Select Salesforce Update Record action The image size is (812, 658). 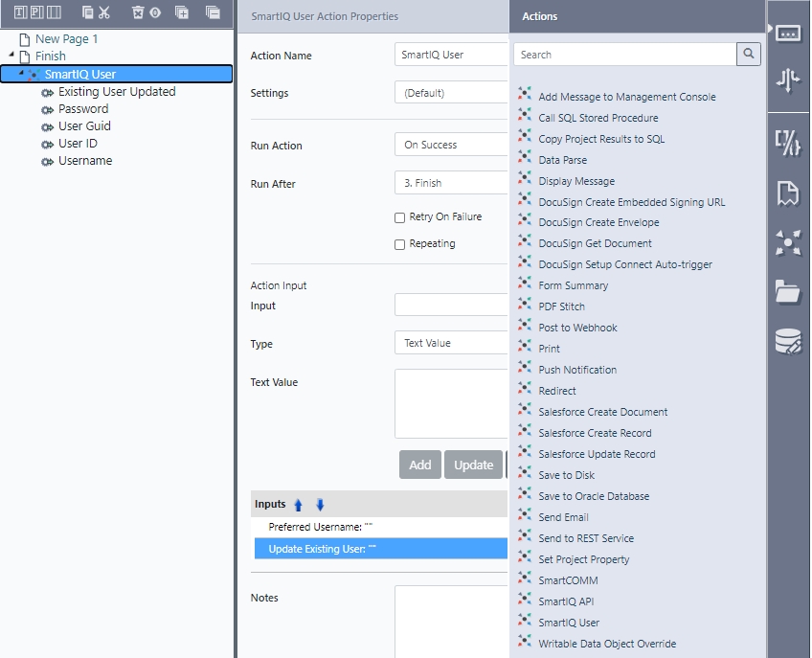coord(597,454)
